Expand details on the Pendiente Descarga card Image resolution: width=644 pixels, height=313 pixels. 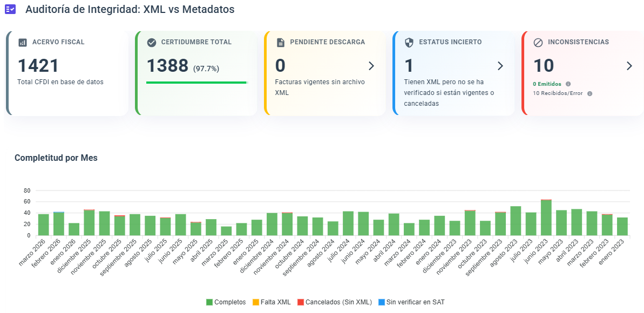click(x=371, y=66)
